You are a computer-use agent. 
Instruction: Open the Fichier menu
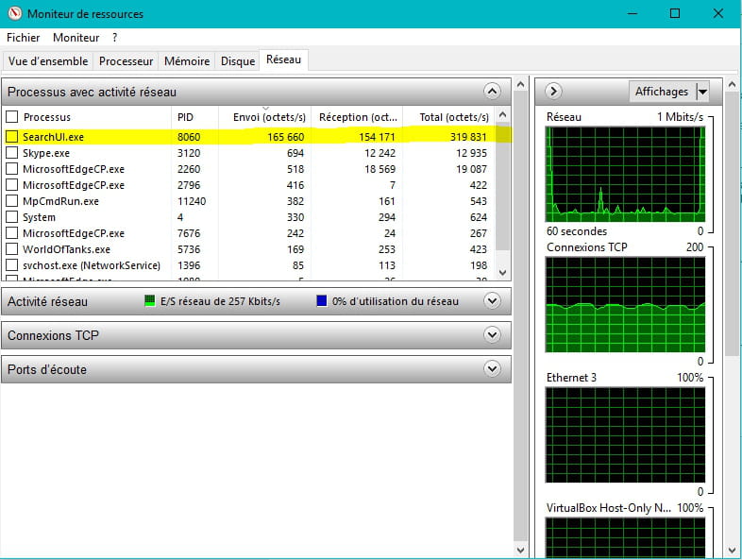click(x=24, y=38)
